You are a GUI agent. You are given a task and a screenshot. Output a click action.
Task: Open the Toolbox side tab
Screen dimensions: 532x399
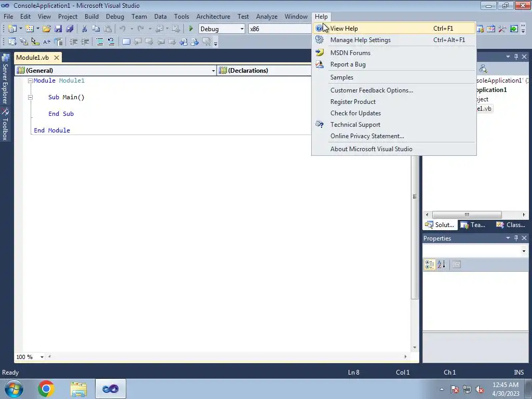click(x=5, y=124)
